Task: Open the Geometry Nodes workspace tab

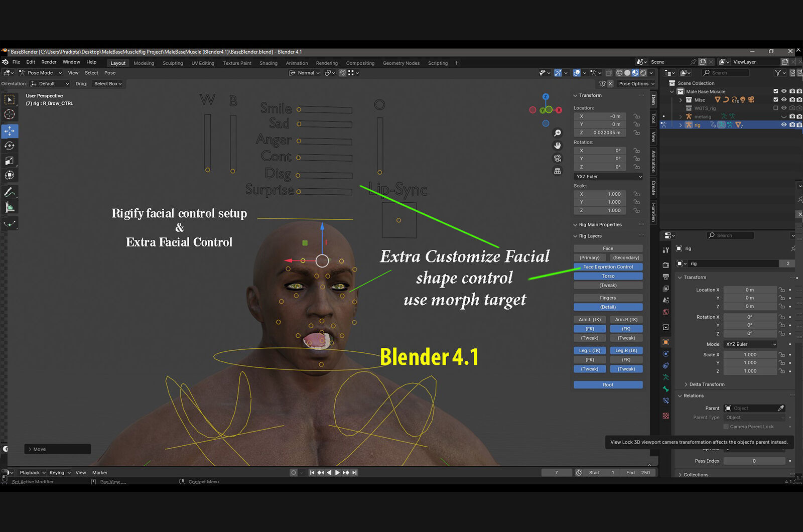Action: pos(401,63)
